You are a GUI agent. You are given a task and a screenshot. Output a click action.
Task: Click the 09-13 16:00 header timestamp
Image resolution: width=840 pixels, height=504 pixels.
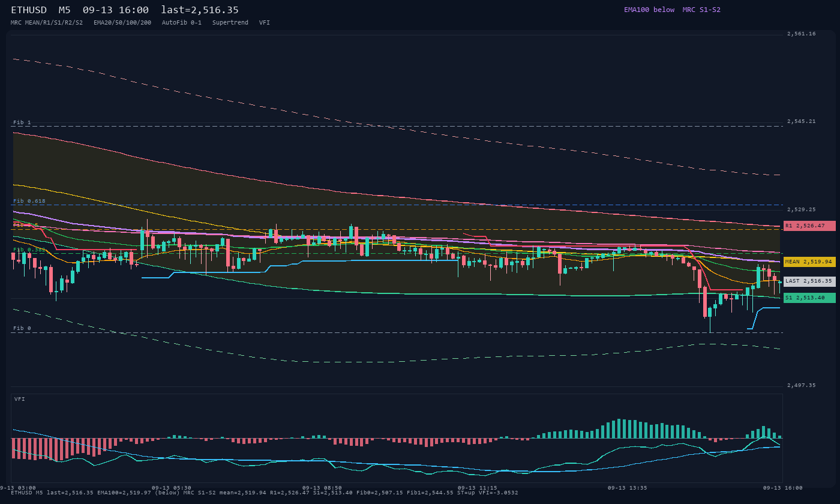[116, 10]
